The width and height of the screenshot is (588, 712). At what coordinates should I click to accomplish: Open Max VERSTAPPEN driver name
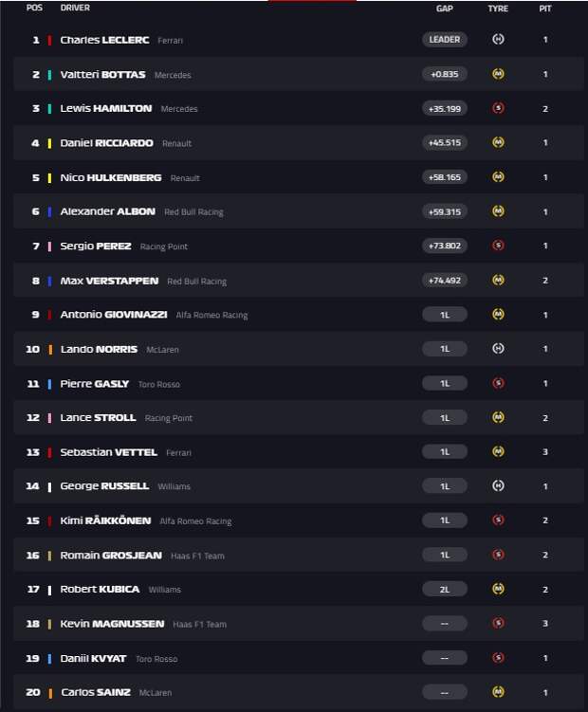109,281
